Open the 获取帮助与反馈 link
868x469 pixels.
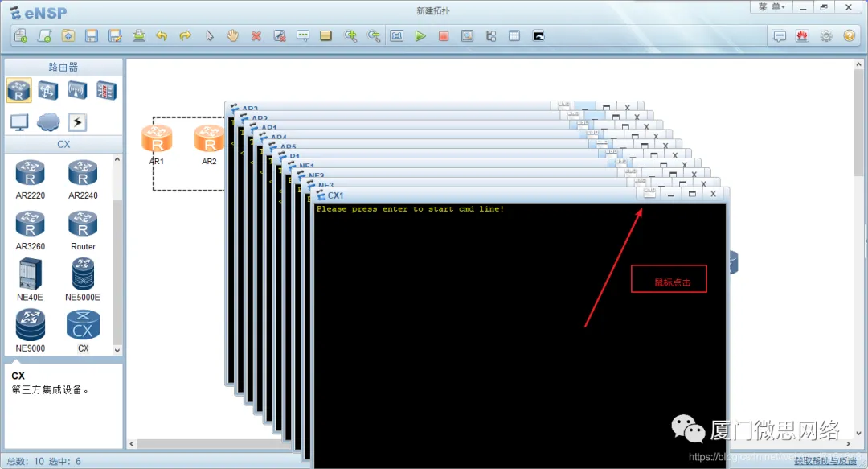coord(825,461)
